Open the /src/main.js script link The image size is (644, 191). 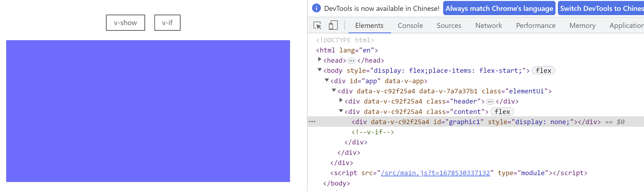point(435,173)
